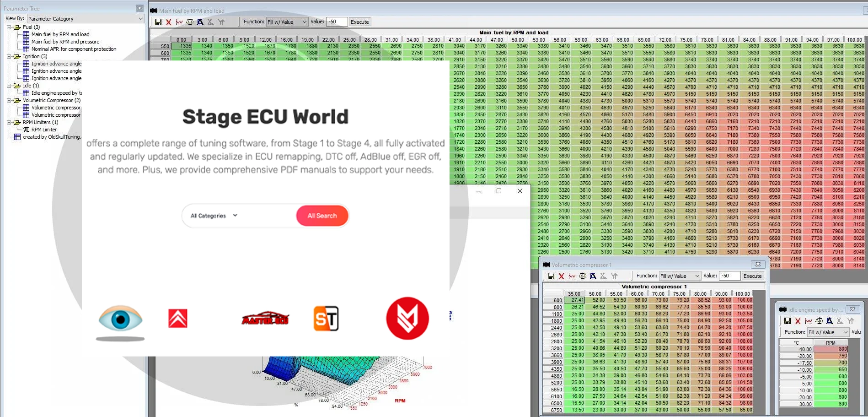
Task: Open the View By Parameter Category dropdown
Action: point(86,19)
